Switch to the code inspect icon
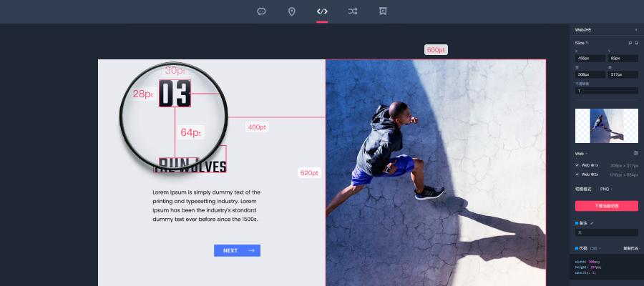 322,11
